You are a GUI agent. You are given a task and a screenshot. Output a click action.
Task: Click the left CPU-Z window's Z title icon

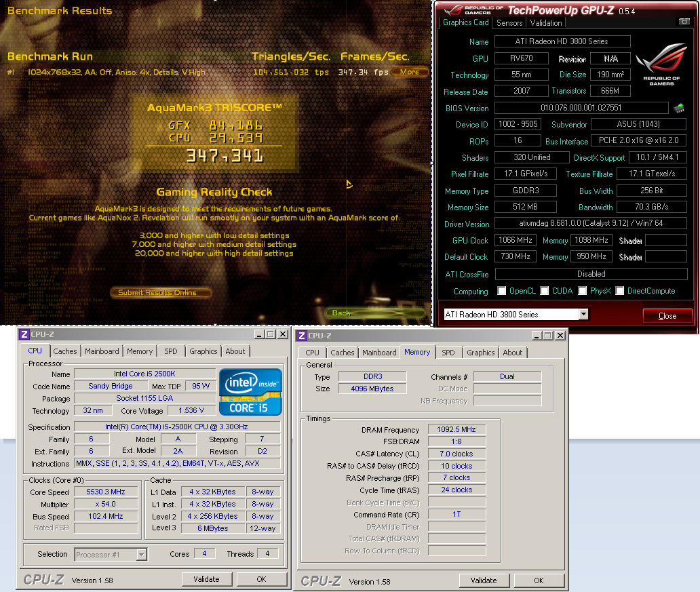[24, 334]
